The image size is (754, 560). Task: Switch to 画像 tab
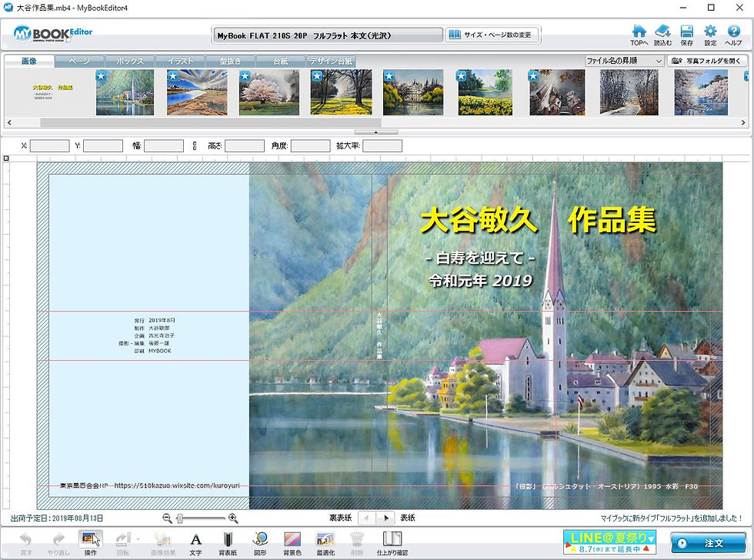(29, 61)
